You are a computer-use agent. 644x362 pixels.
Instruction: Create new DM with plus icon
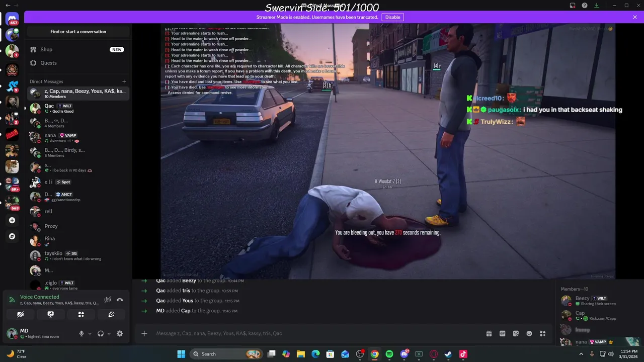(x=124, y=81)
